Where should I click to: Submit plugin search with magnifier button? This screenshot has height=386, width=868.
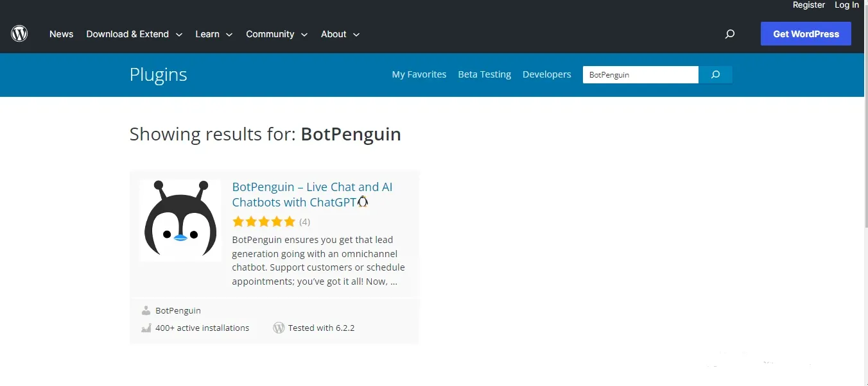tap(715, 74)
